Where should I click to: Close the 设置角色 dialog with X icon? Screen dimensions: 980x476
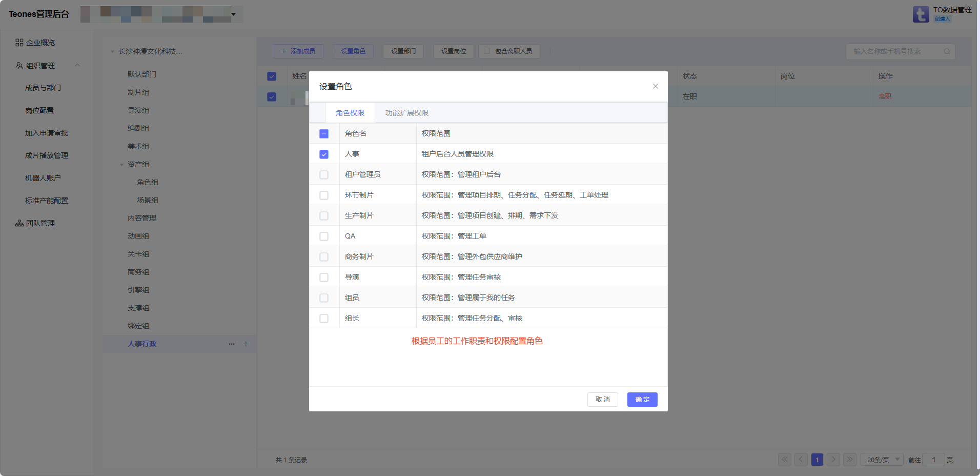655,86
